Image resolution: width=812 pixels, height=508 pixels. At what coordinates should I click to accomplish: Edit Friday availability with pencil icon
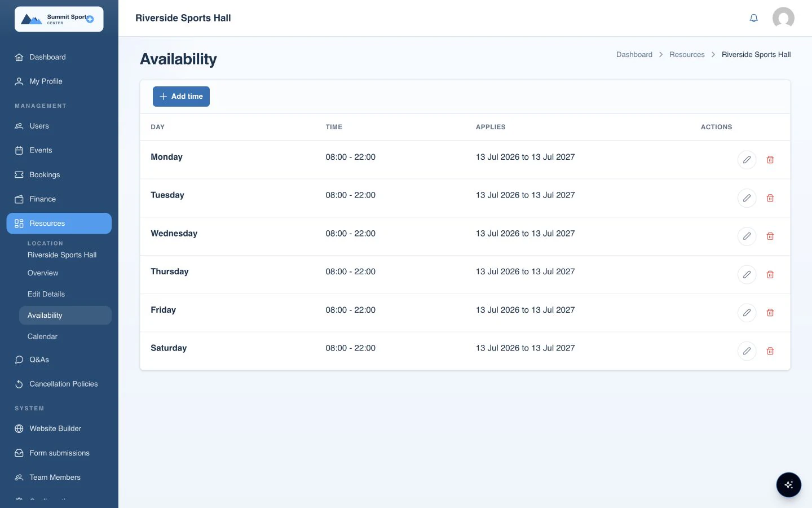coord(747,313)
